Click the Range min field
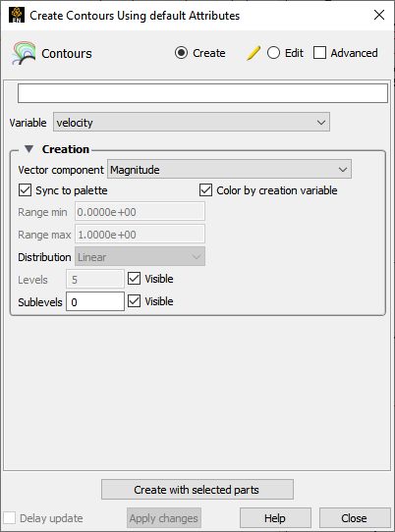 click(140, 212)
